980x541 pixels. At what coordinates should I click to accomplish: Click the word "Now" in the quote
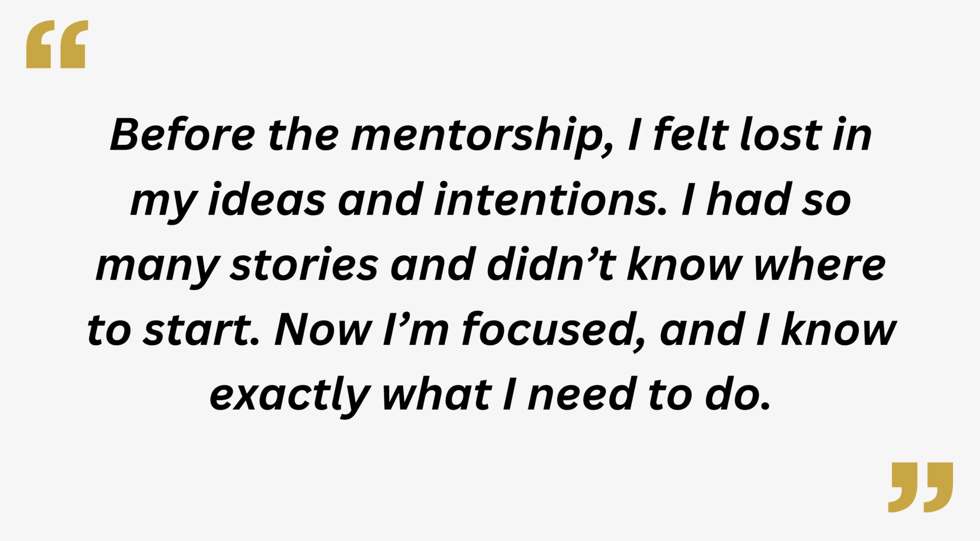tap(323, 329)
